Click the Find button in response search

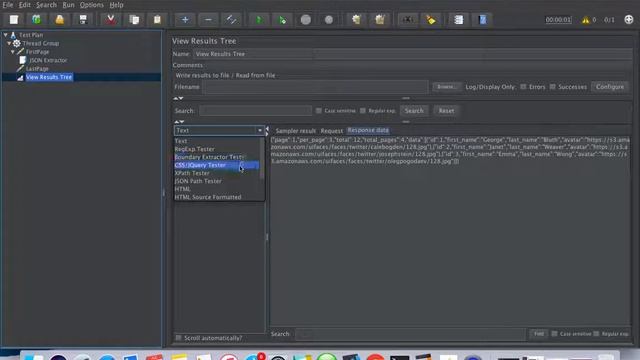[539, 333]
